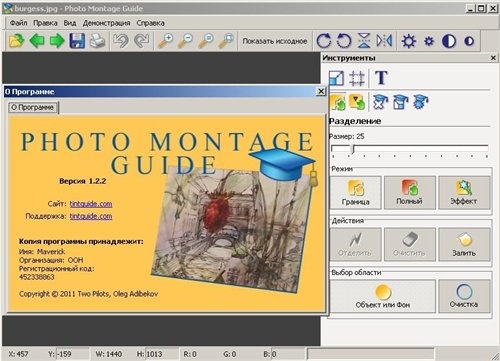Decrease brightness with the small sun icon
This screenshot has width=500, height=361.
(x=429, y=41)
